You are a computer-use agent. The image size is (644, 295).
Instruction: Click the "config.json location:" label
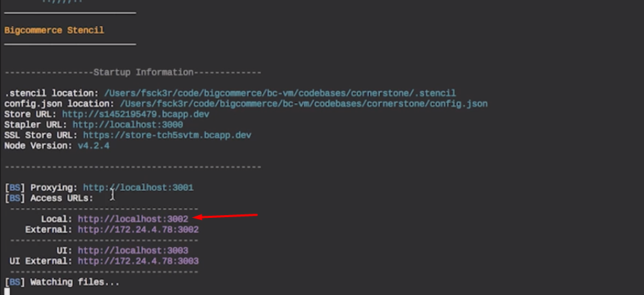pos(59,104)
